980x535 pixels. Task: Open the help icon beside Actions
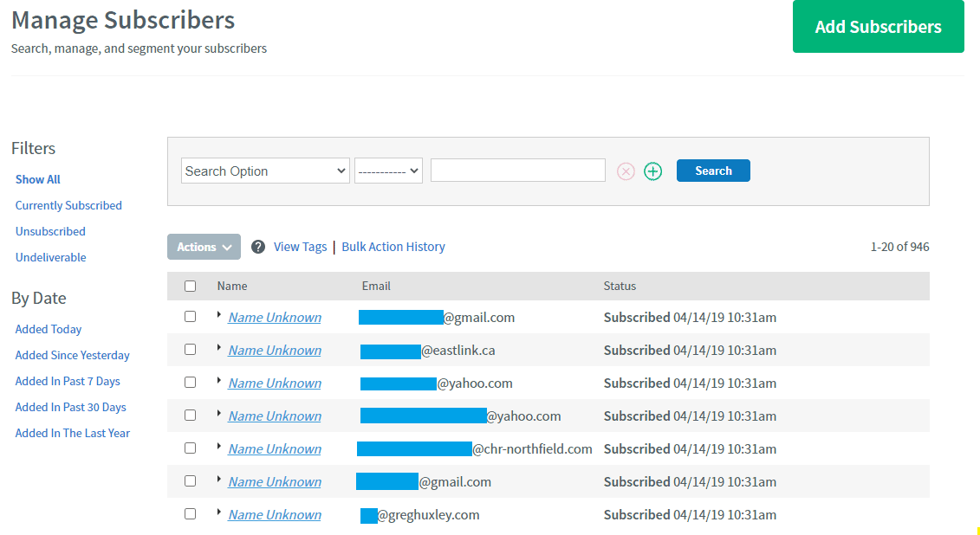pos(258,247)
